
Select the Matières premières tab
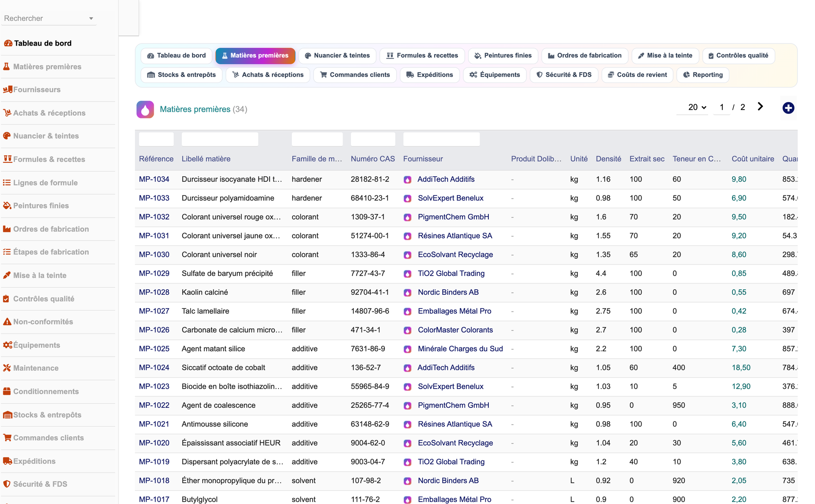(x=255, y=56)
